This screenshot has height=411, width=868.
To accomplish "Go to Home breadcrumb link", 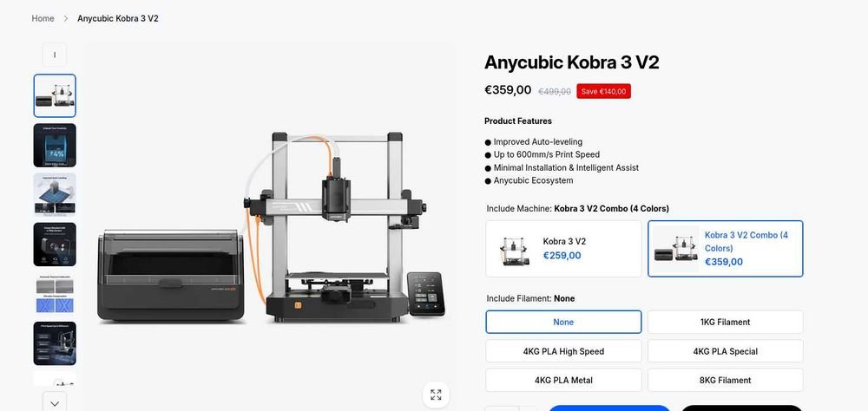I will (43, 18).
